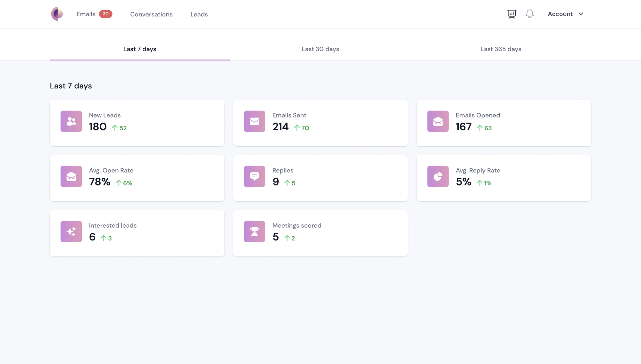641x364 pixels.
Task: Click the Emails Opened icon
Action: pyautogui.click(x=437, y=121)
